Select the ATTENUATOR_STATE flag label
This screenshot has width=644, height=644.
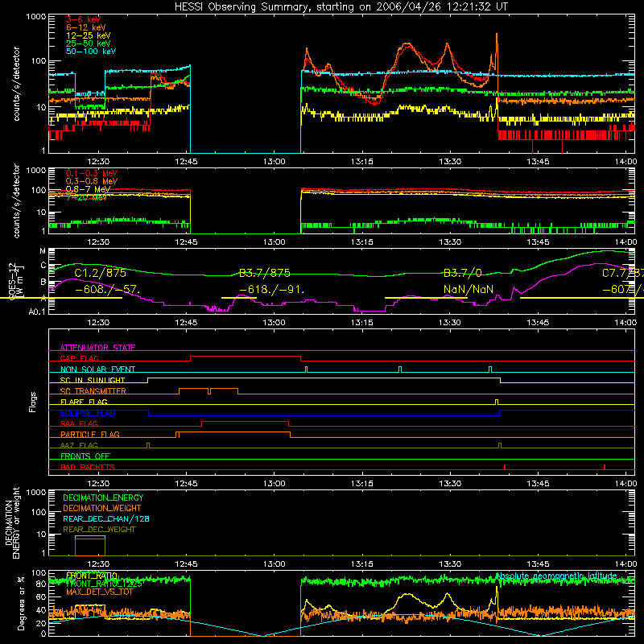pyautogui.click(x=97, y=348)
